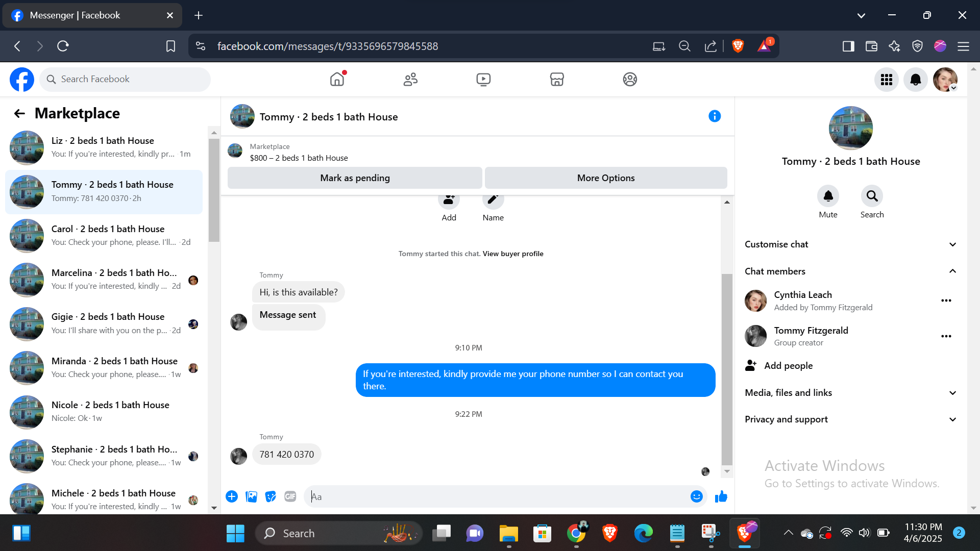This screenshot has height=551, width=980.
Task: Click Mark as pending button
Action: [355, 178]
